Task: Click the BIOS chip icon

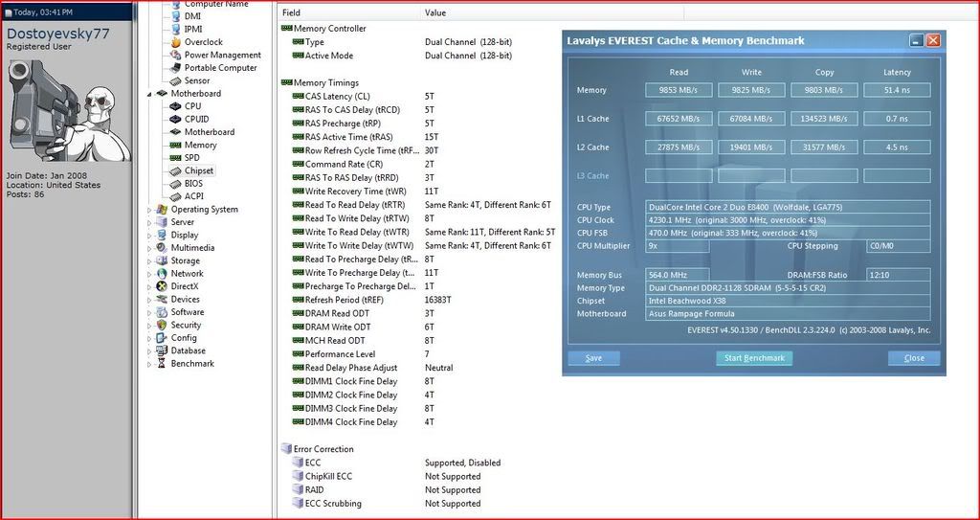Action: [175, 184]
